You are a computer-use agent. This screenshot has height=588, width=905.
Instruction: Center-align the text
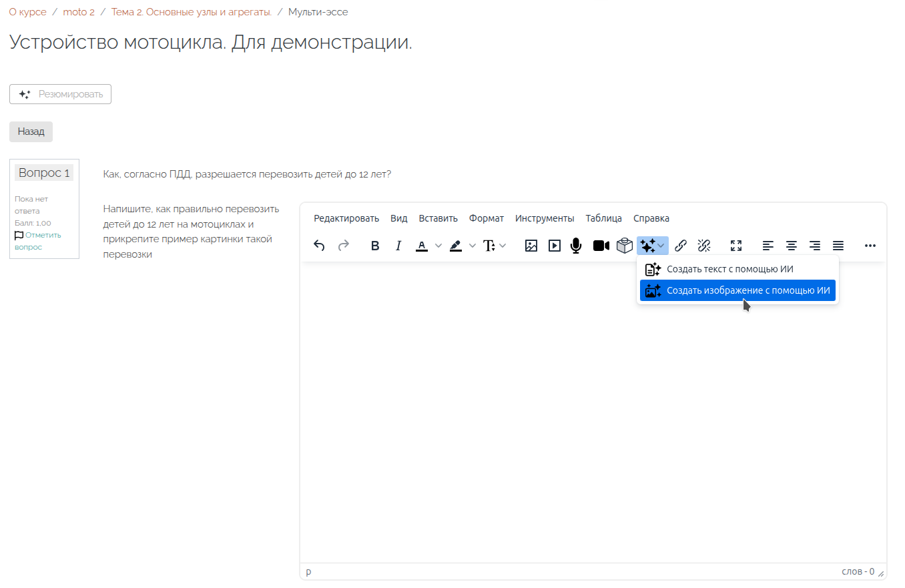point(792,246)
